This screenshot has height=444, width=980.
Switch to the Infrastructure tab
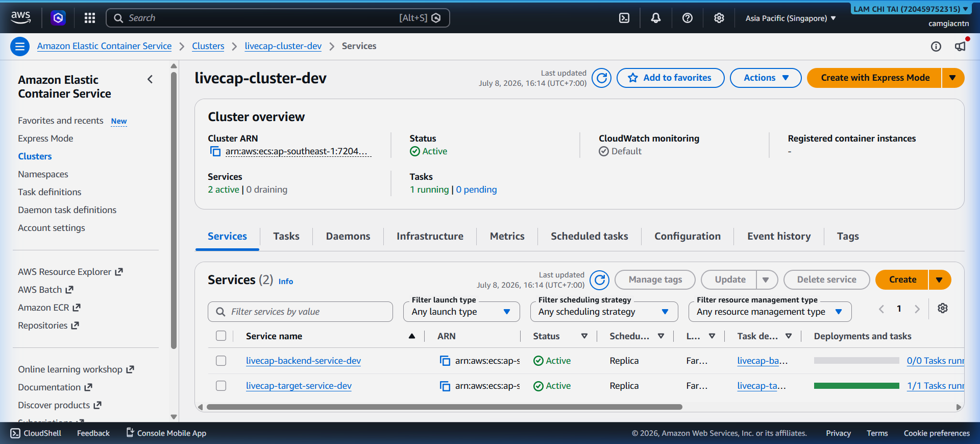pyautogui.click(x=430, y=236)
